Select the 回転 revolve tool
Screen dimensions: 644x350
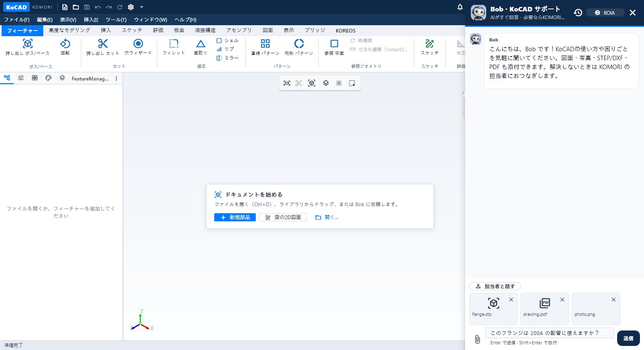(x=65, y=47)
